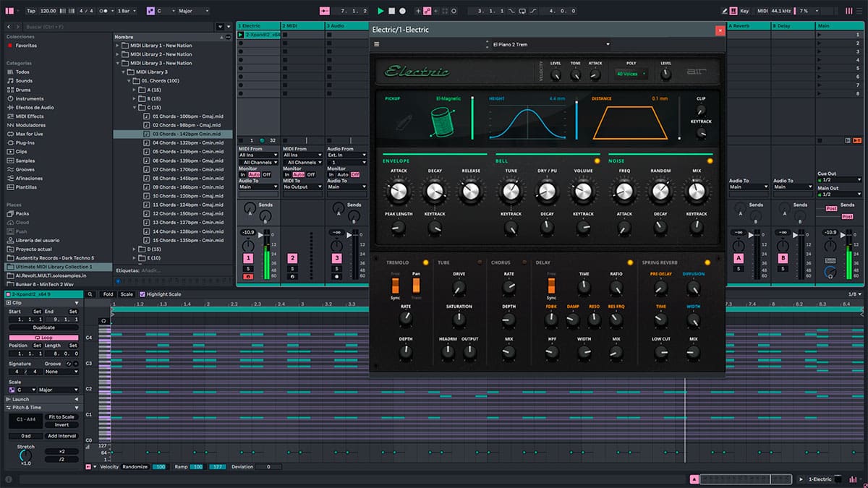
Task: Toggle the Delay effect LED
Action: click(630, 262)
